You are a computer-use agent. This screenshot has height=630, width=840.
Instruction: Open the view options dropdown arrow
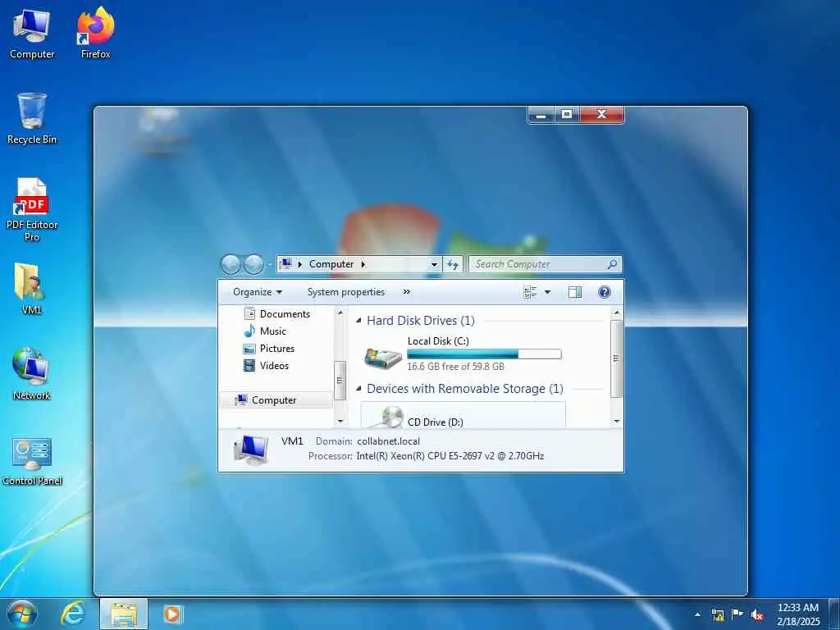pos(547,292)
